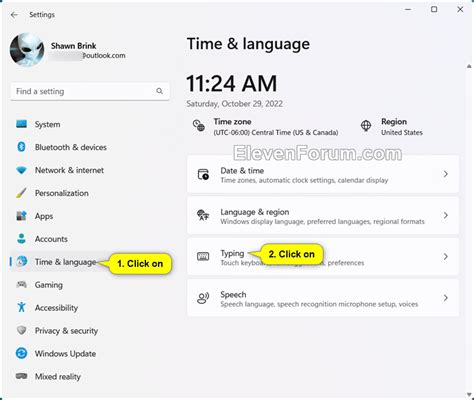This screenshot has width=474, height=400.
Task: Go to Privacy & security label
Action: (66, 331)
